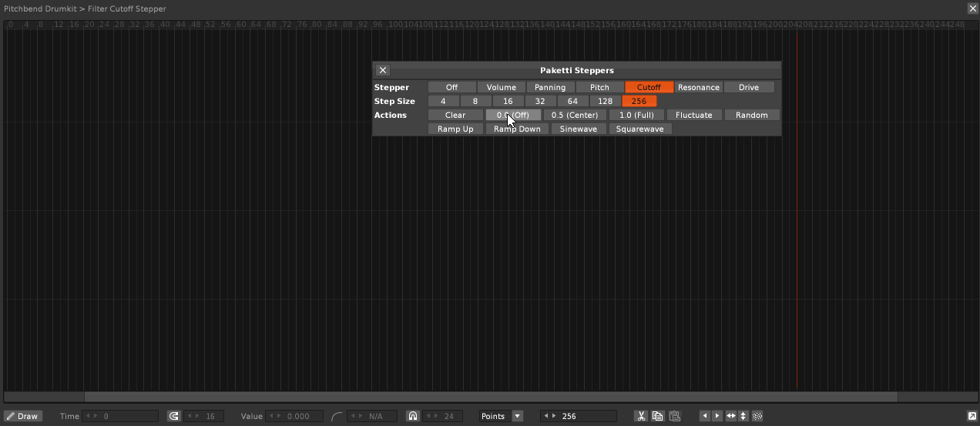Select the Pitch stepper
Screen dimensions: 980x426
(599, 88)
